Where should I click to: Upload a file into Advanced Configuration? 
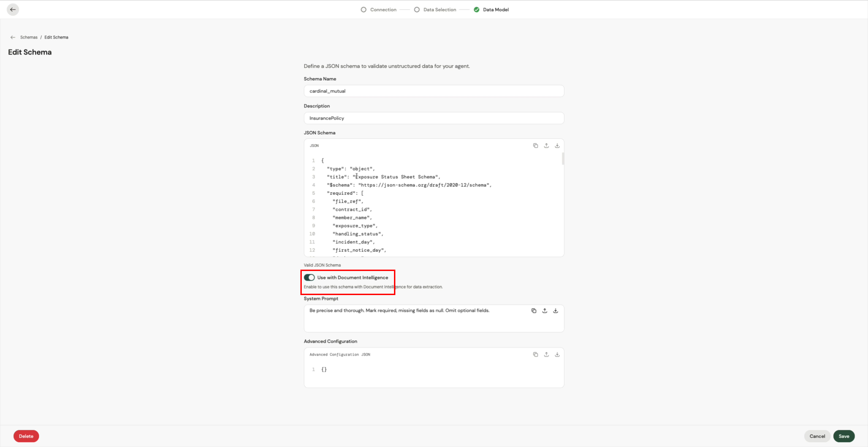tap(546, 354)
